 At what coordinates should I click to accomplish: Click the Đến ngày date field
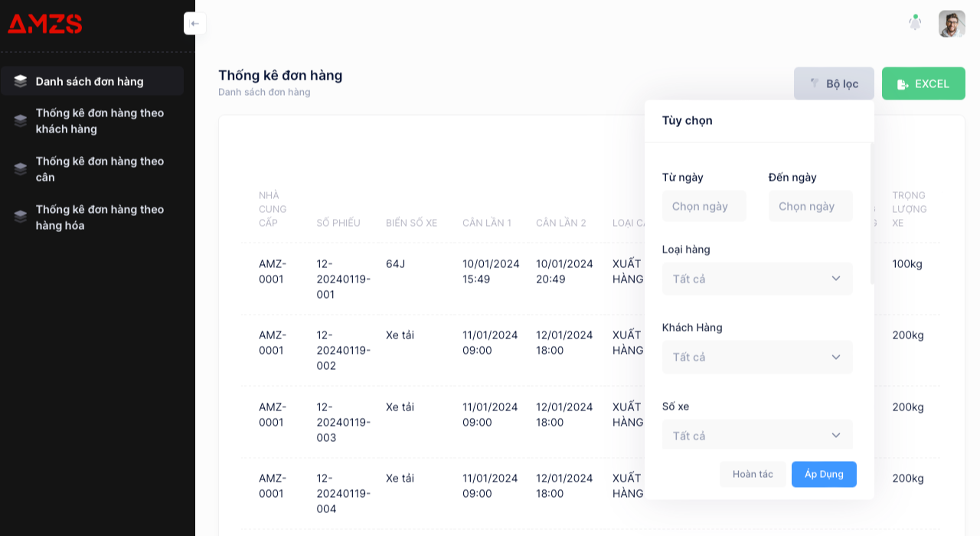pyautogui.click(x=810, y=206)
